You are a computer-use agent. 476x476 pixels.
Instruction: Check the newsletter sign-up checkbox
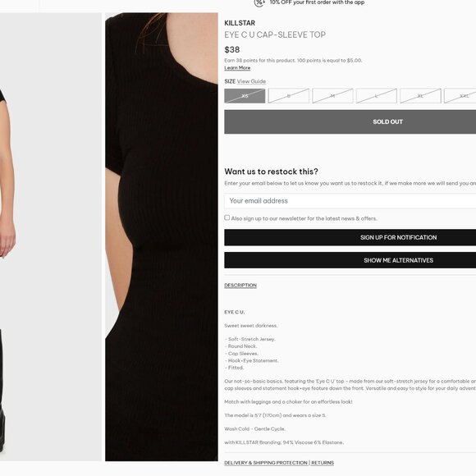click(x=227, y=217)
